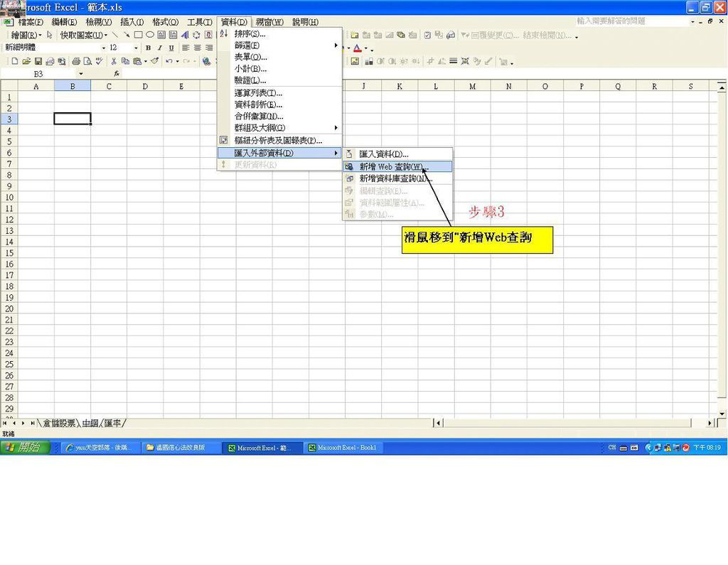This screenshot has height=565, width=728.
Task: Paste using the clipboard icon
Action: click(x=137, y=61)
